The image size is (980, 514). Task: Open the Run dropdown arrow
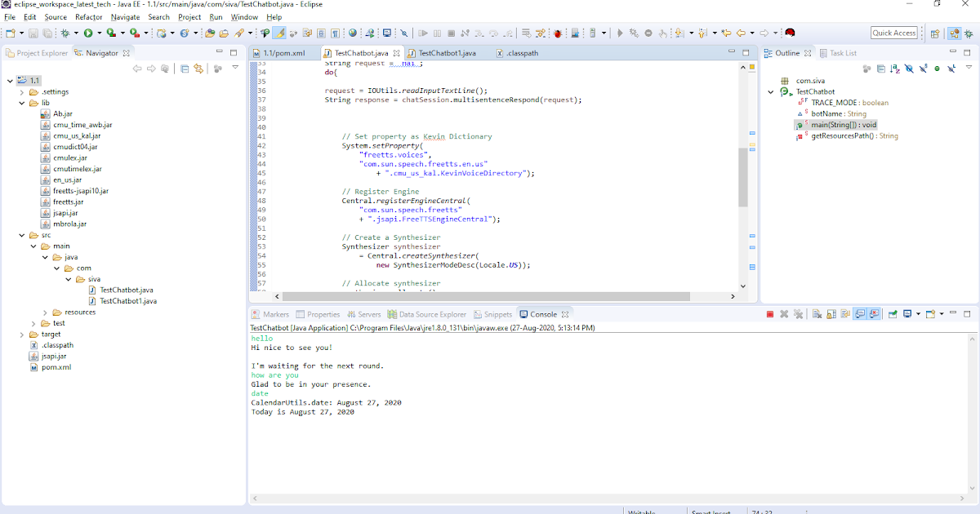(x=99, y=33)
